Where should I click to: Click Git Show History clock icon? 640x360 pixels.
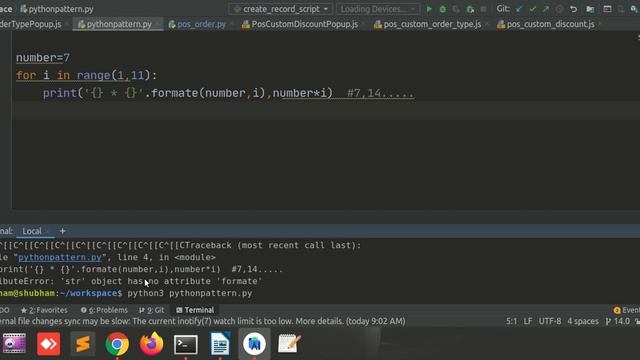click(x=560, y=9)
